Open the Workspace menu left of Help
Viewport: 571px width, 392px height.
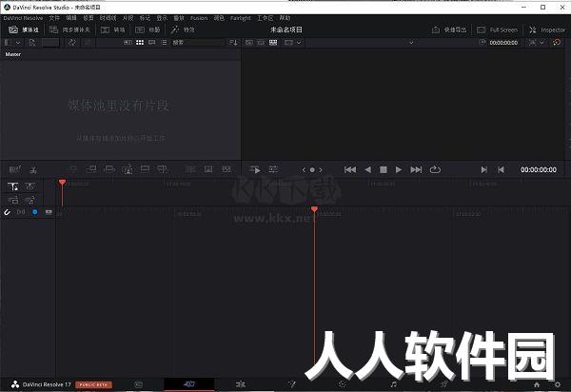tap(265, 18)
